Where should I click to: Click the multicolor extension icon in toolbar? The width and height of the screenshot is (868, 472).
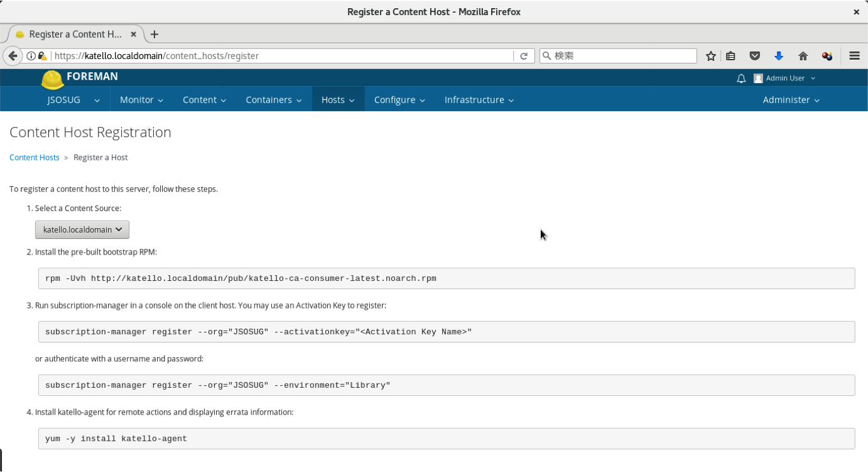tap(827, 56)
